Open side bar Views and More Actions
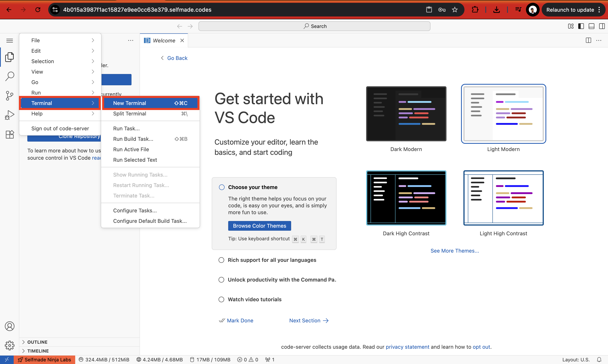The image size is (608, 364). 131,40
